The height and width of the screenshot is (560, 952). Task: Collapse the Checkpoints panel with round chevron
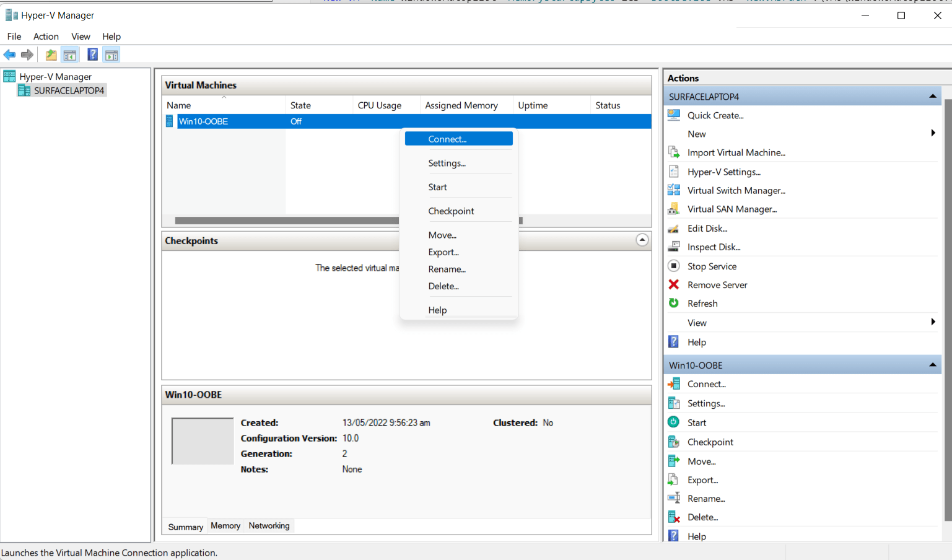tap(642, 240)
